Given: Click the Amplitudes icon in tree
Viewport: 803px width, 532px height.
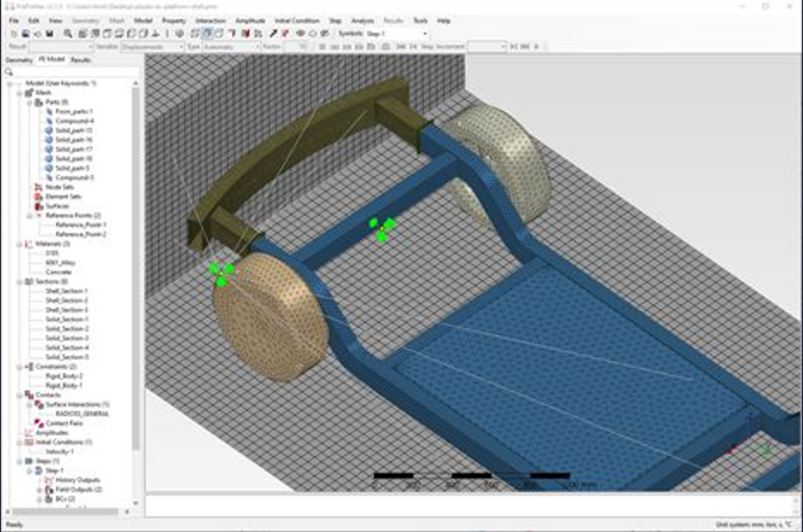Looking at the screenshot, I should [29, 433].
